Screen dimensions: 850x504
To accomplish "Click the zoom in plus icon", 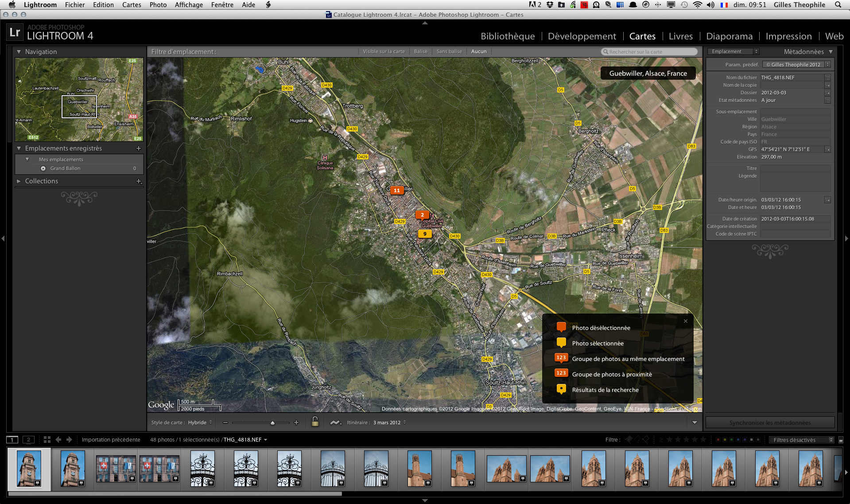I will click(296, 423).
